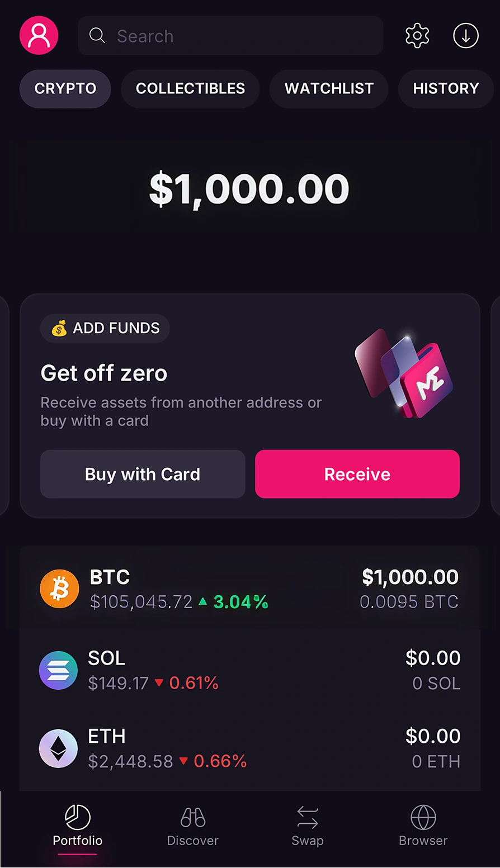The width and height of the screenshot is (500, 868).
Task: Focus the Search input field
Action: coord(230,36)
